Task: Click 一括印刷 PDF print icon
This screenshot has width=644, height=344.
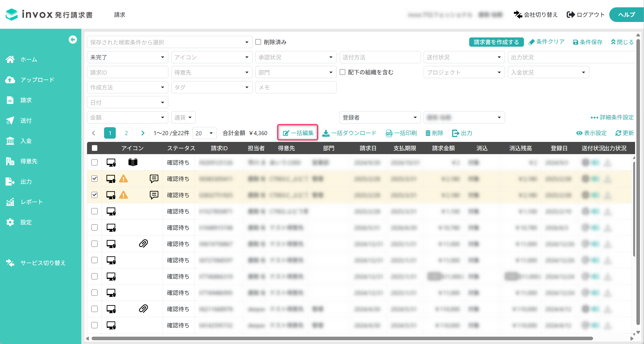Action: 389,133
